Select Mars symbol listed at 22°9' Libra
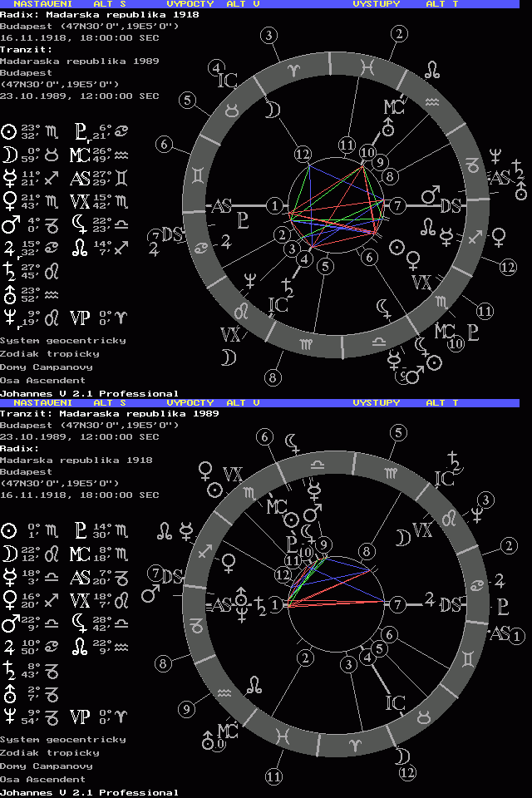Viewport: 532px width, 798px height. 9,623
